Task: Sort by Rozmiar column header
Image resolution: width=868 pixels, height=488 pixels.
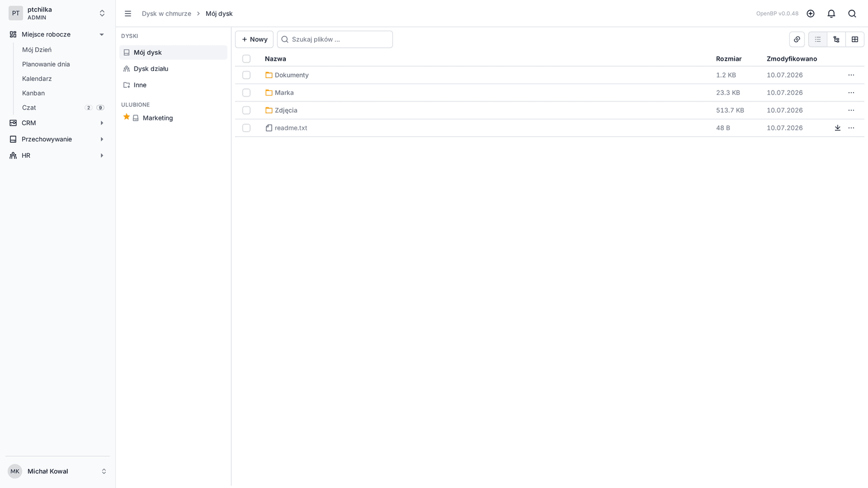Action: click(729, 59)
